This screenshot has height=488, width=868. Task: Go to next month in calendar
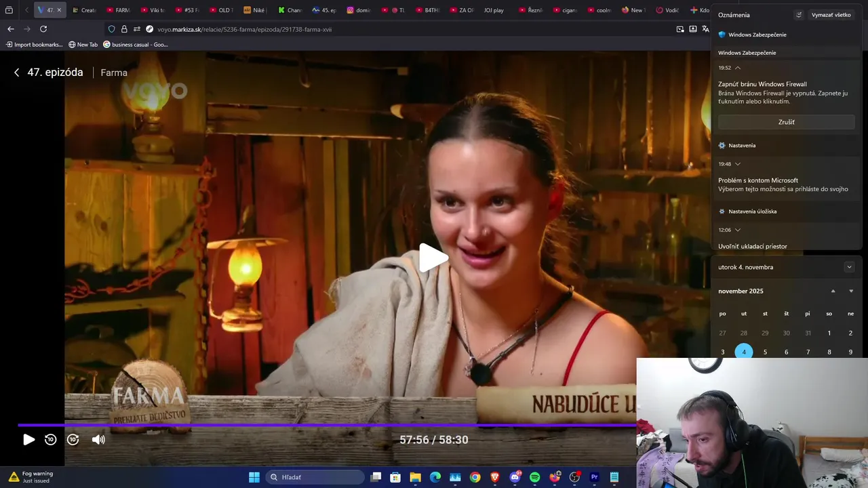click(851, 291)
